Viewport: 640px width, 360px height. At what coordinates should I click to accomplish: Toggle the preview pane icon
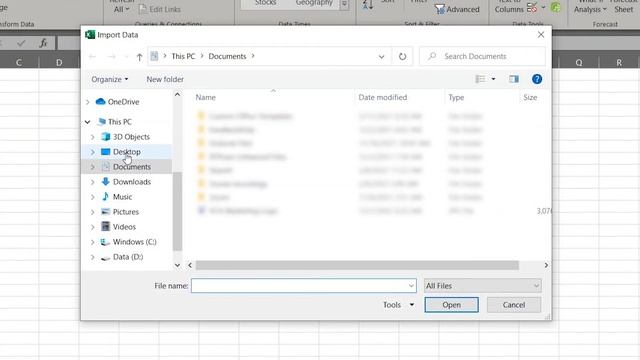point(513,79)
